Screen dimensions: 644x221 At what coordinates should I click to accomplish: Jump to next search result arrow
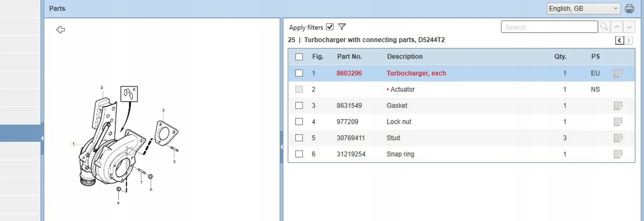(629, 27)
